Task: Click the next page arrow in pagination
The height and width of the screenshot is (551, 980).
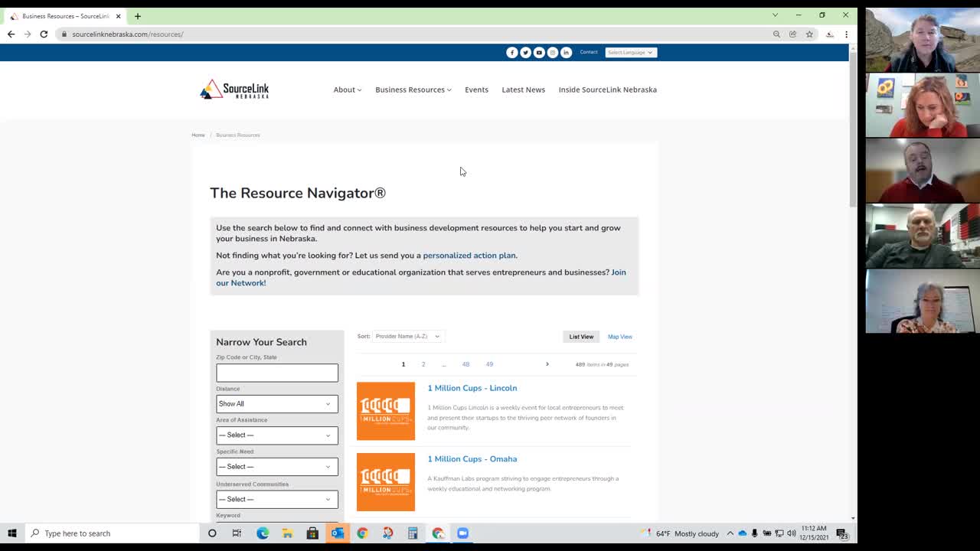Action: (547, 364)
